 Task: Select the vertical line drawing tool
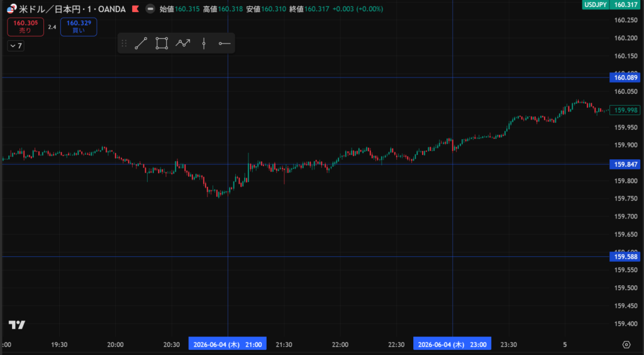(x=204, y=43)
